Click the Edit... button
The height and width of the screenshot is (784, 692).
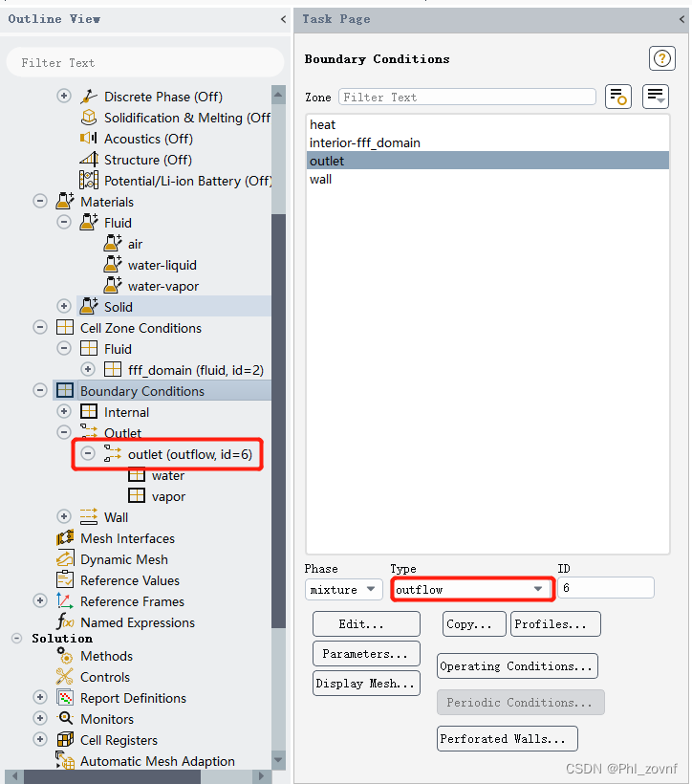pos(366,624)
